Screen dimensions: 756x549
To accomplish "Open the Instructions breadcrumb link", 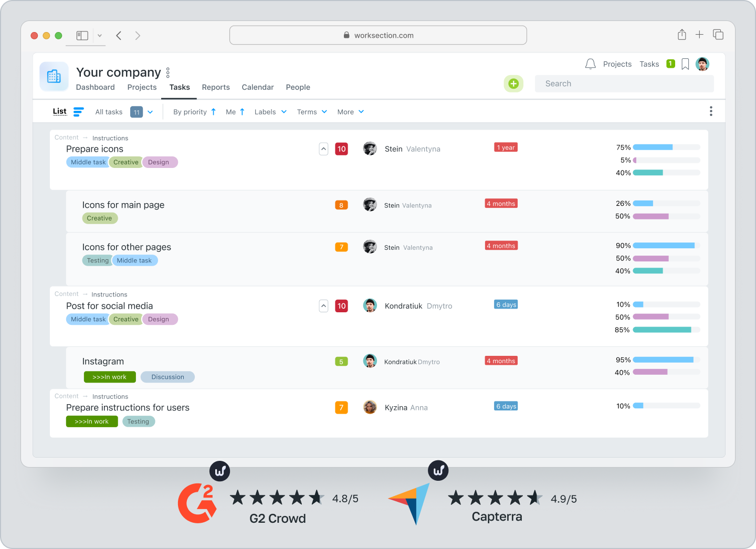I will 110,138.
